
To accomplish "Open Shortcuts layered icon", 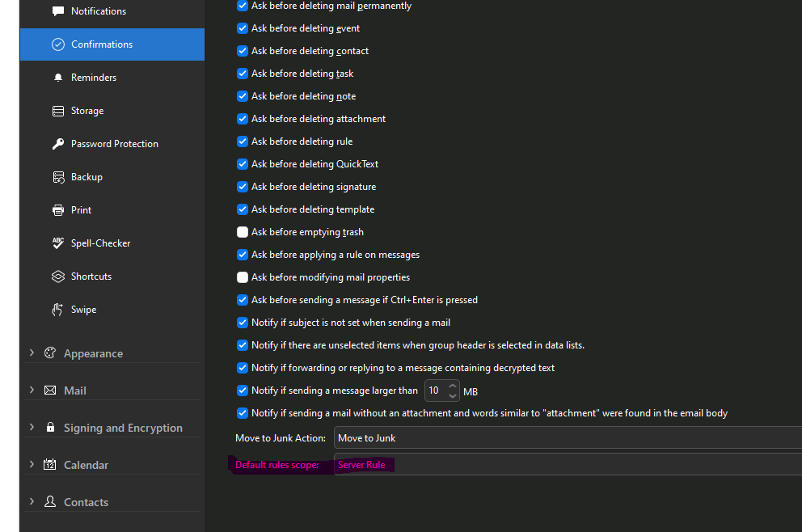I will pos(58,277).
